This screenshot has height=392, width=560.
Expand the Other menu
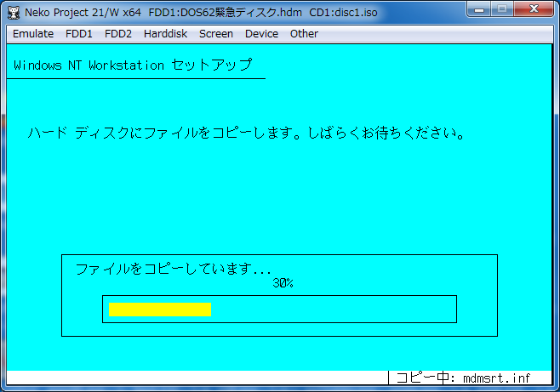(x=304, y=34)
